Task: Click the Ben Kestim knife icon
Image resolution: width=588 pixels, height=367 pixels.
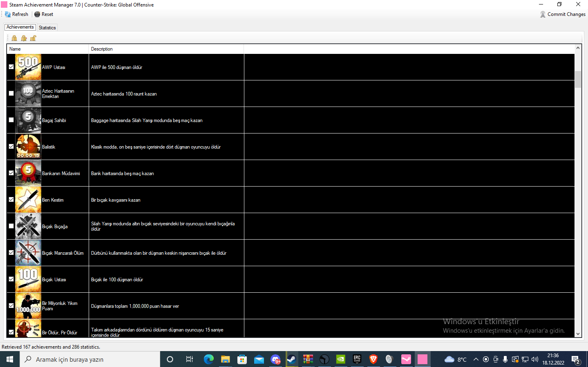Action: point(28,200)
